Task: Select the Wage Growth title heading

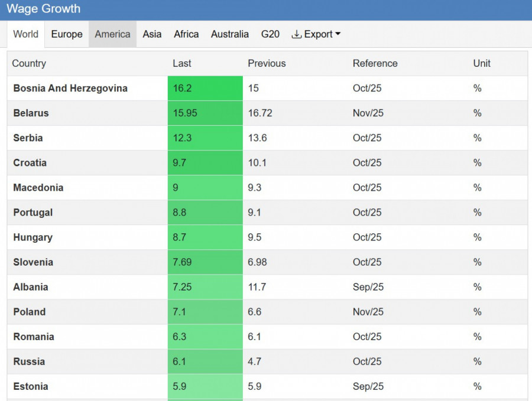Action: coord(43,9)
